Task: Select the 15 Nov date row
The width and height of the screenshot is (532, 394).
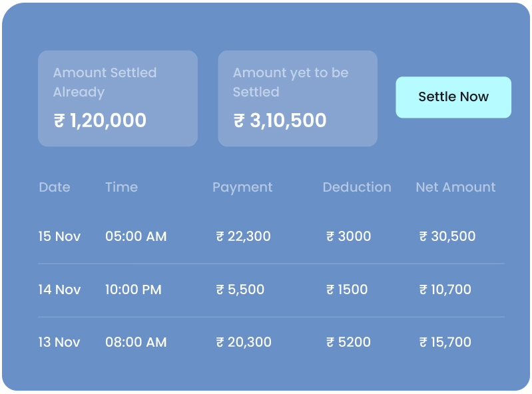Action: pos(60,236)
